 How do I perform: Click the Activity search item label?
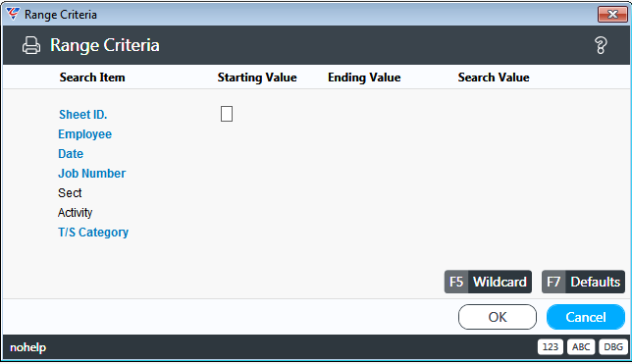pyautogui.click(x=75, y=213)
